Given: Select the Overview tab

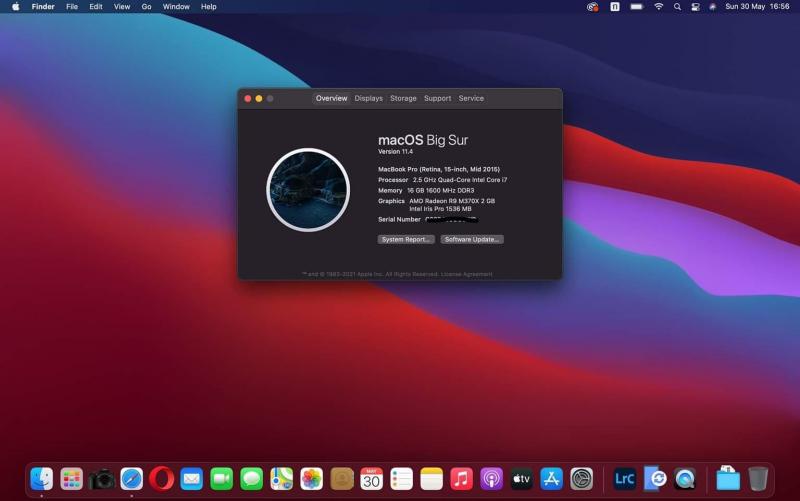Looking at the screenshot, I should pos(332,98).
